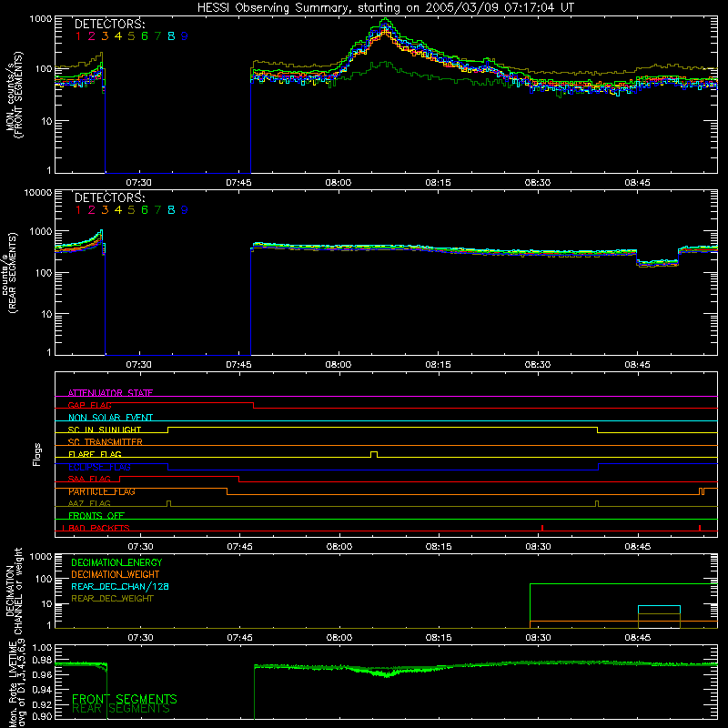This screenshot has height=728, width=728.
Task: Select detector number 3 in the rear segments legend
Action: 105,210
